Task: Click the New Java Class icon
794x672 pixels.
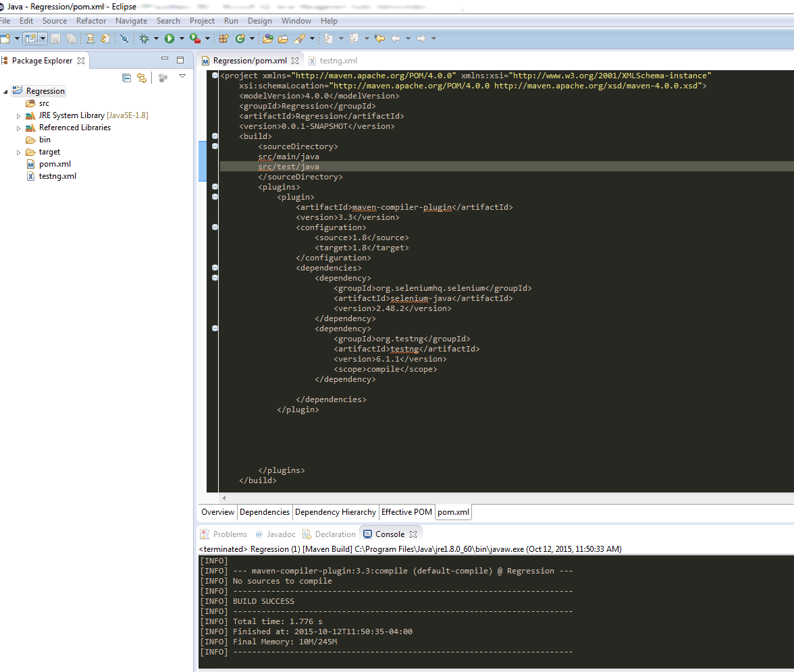Action: (239, 39)
